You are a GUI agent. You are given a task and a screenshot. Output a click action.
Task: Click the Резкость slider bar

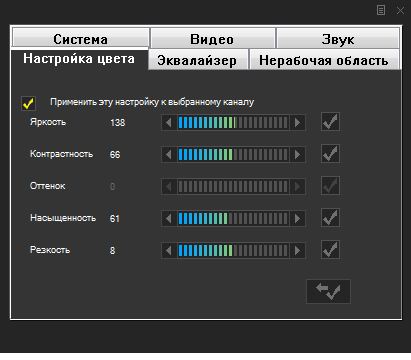pyautogui.click(x=233, y=251)
